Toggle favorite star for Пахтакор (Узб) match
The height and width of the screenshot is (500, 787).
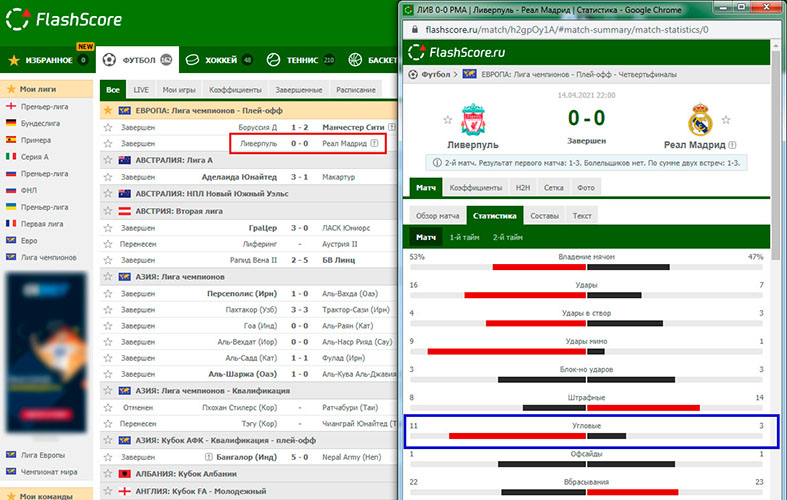(x=107, y=310)
